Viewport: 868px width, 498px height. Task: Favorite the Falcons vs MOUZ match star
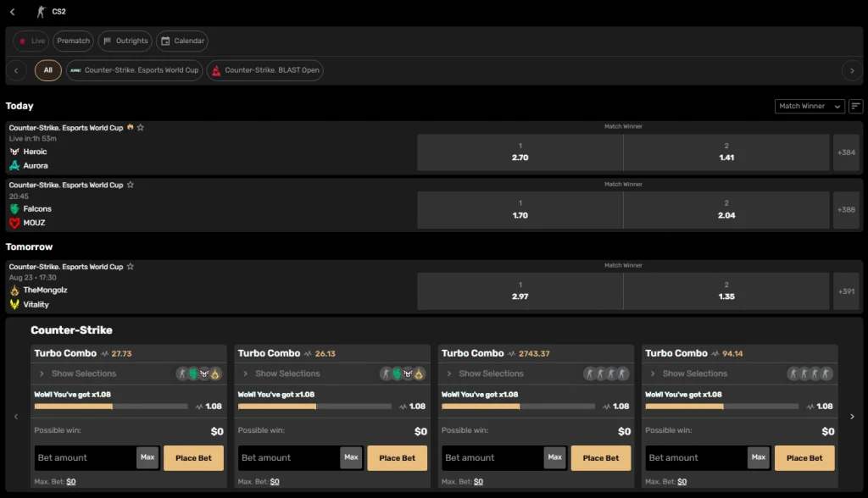click(131, 185)
